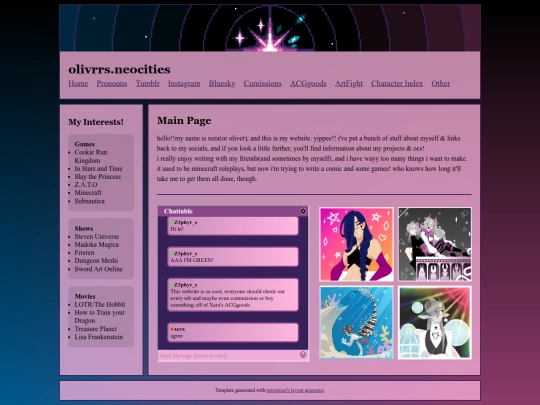Open the Comissions page
Screen dimensions: 540x405
[262, 83]
